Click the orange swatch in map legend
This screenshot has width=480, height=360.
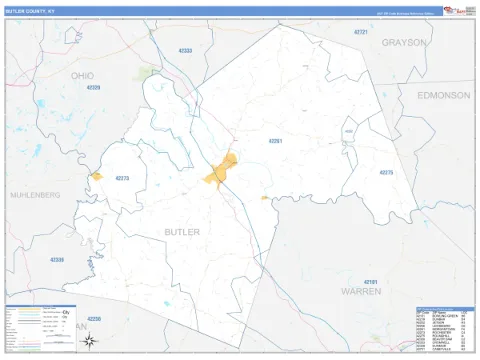(x=29, y=309)
